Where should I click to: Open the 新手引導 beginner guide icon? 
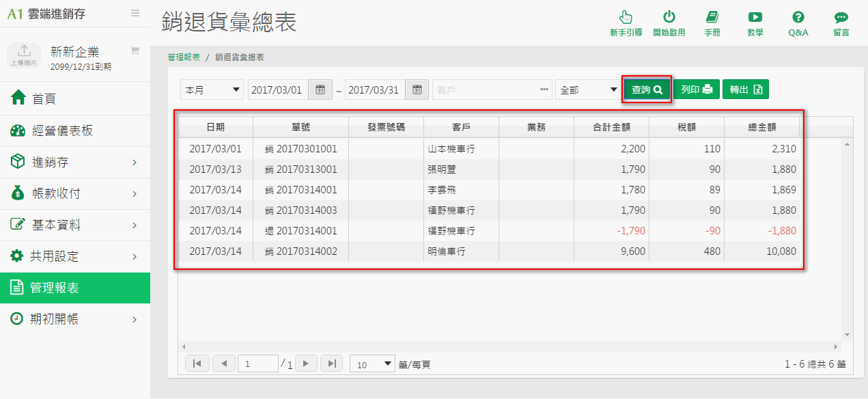(x=626, y=23)
